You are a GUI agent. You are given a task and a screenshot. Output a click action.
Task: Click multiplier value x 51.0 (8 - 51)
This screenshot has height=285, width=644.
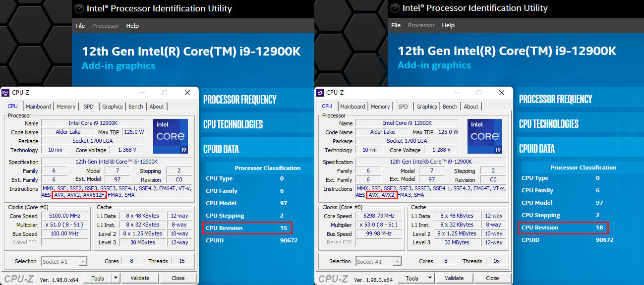point(63,225)
